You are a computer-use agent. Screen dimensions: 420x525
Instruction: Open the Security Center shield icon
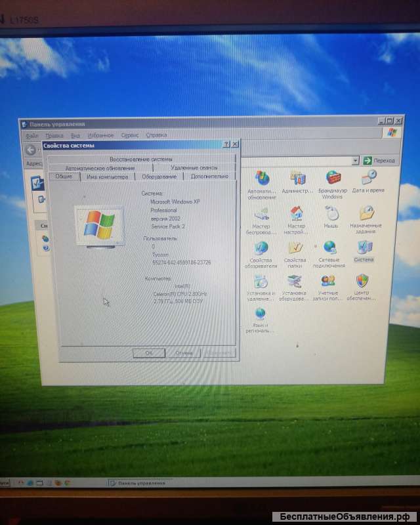click(362, 282)
